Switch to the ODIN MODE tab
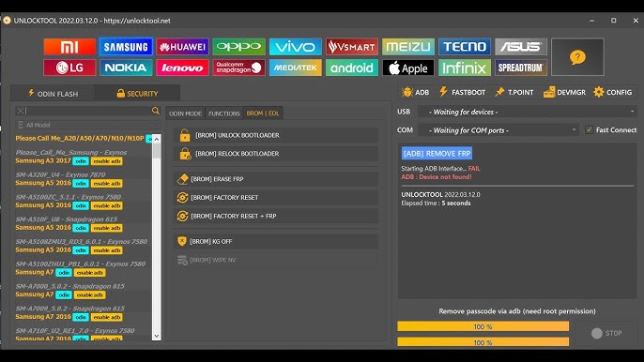Screen dimensions: 644x362 [x=185, y=113]
